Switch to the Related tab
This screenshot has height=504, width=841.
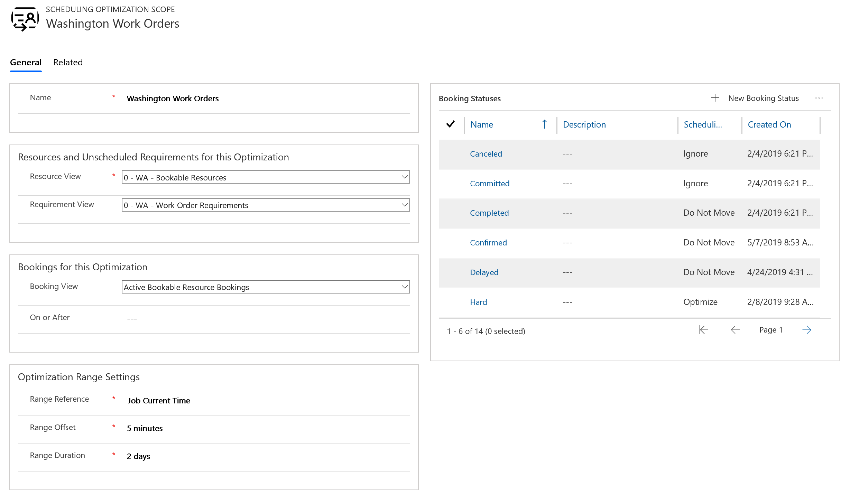pyautogui.click(x=67, y=62)
